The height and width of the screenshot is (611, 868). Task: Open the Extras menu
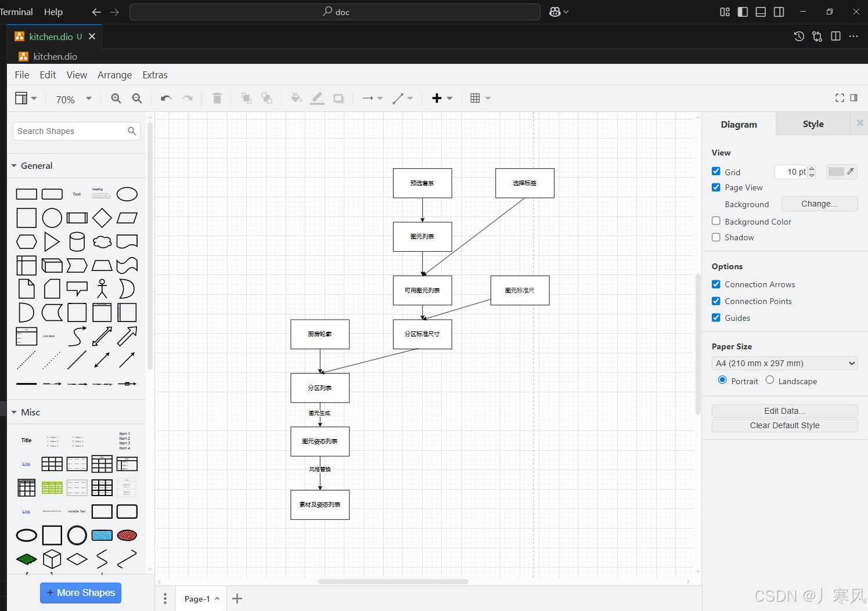click(x=154, y=75)
